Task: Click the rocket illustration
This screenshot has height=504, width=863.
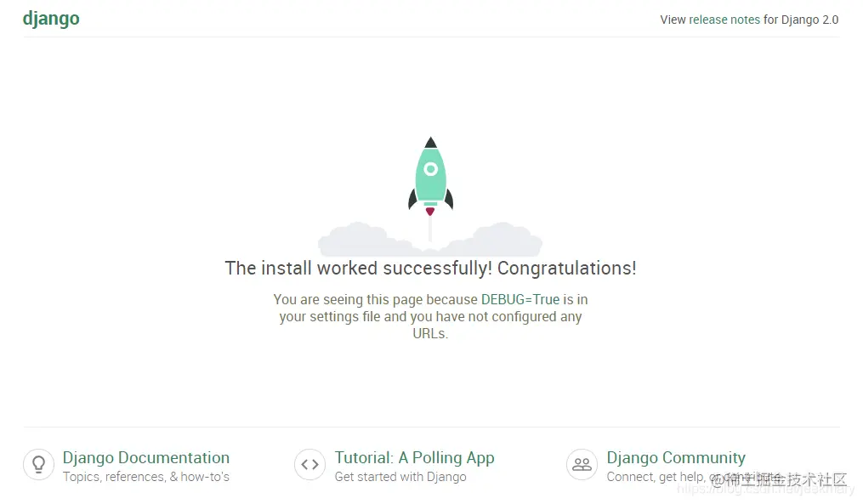Action: [430, 195]
